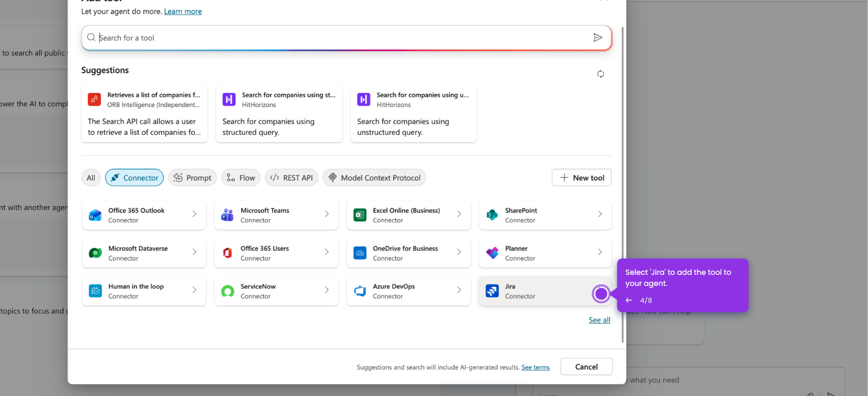Image resolution: width=868 pixels, height=396 pixels.
Task: Open the See terms link
Action: pyautogui.click(x=535, y=368)
